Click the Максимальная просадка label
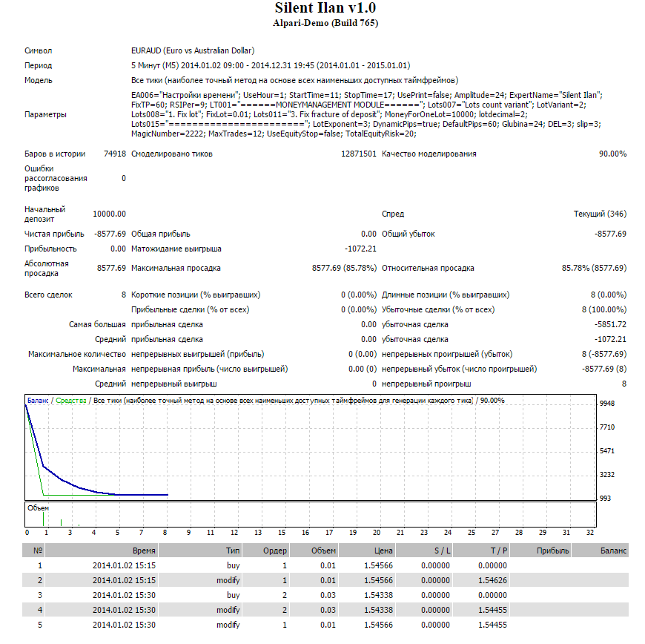This screenshot has width=645, height=644. coord(176,268)
